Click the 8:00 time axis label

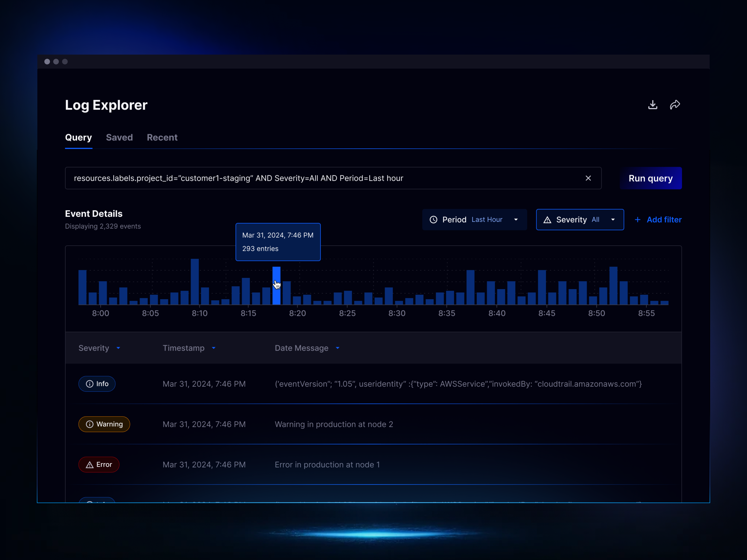(101, 313)
